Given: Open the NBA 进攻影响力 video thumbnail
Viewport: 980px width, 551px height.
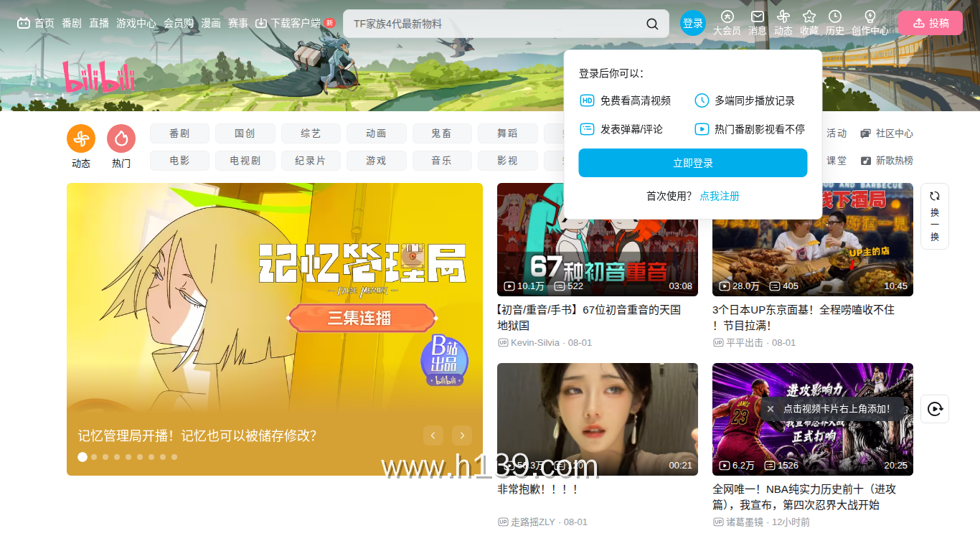Looking at the screenshot, I should tap(813, 419).
